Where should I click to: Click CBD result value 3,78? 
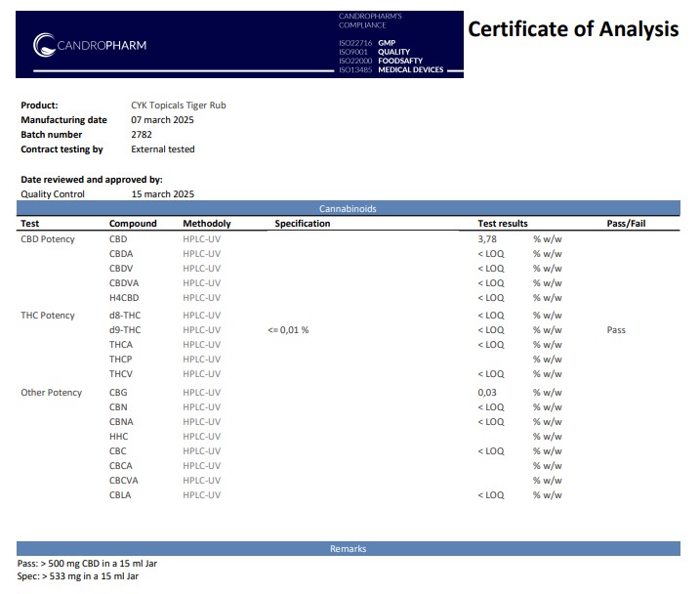[x=487, y=239]
